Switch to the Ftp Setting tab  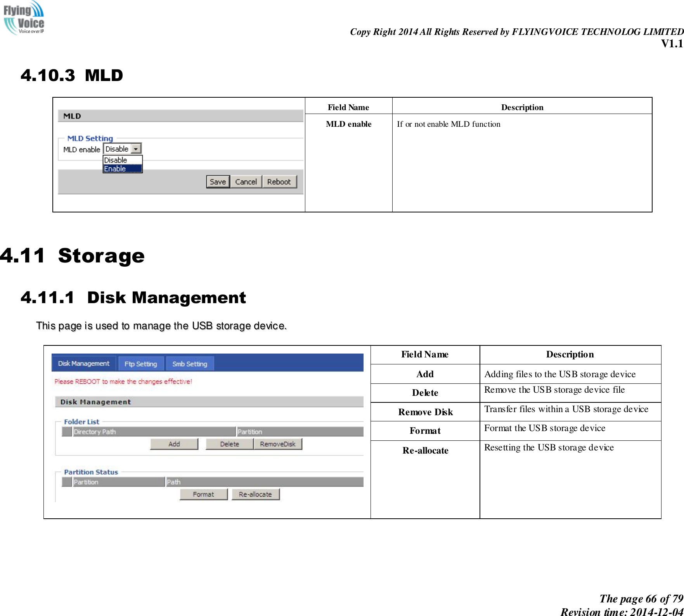coord(141,364)
